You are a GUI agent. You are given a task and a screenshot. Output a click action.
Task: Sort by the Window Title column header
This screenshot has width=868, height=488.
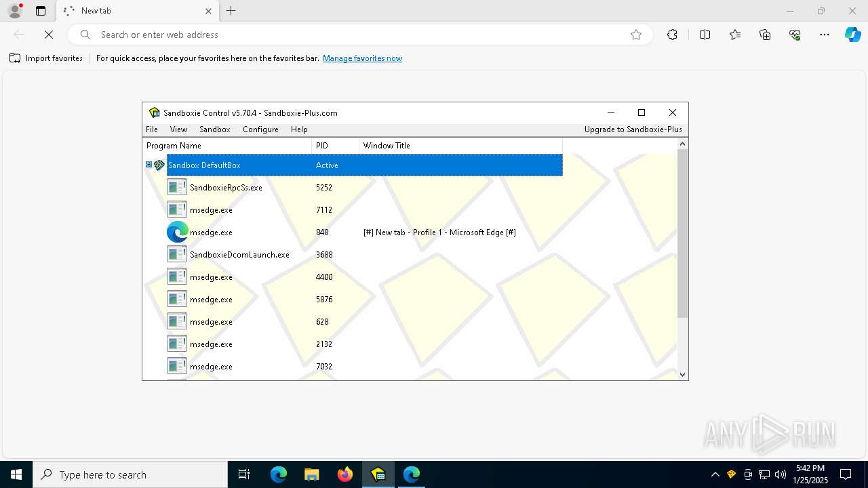click(x=461, y=146)
